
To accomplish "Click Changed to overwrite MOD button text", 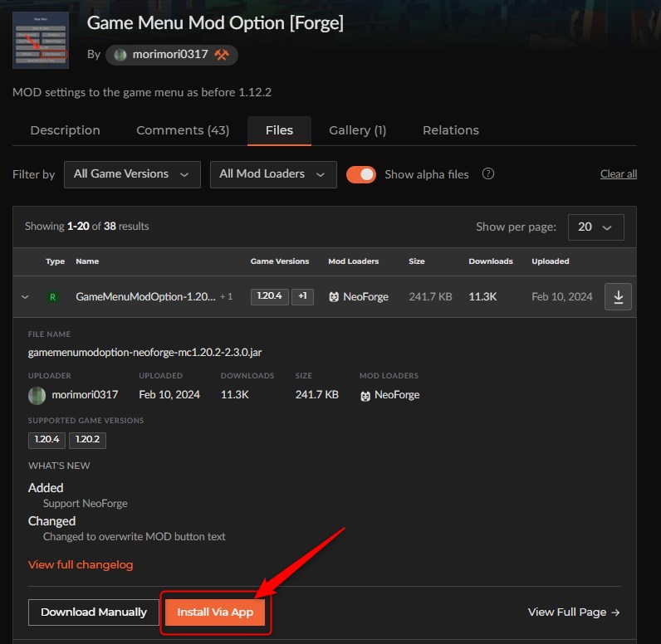I will (134, 537).
